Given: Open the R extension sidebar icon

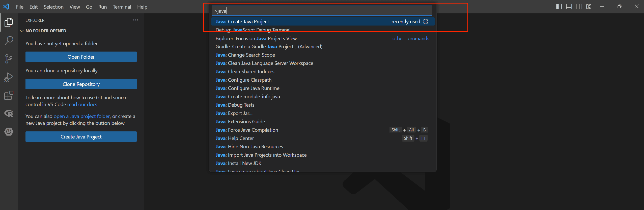Looking at the screenshot, I should point(9,113).
